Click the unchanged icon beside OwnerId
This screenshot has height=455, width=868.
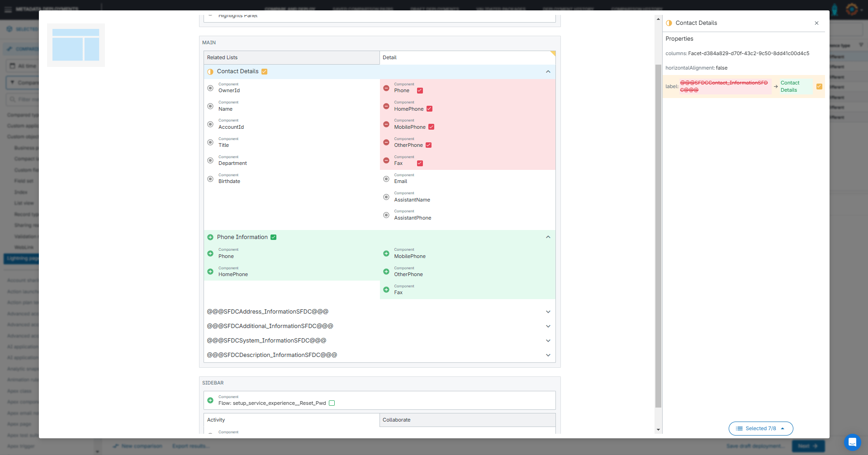pos(210,88)
